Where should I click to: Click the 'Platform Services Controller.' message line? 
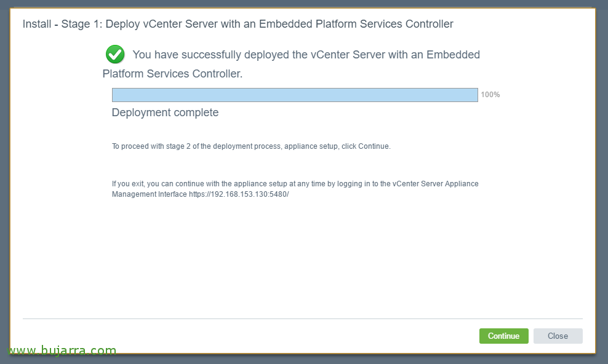point(172,74)
